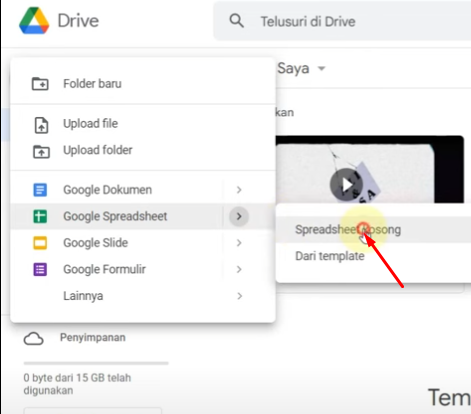Click the search magnifier icon

click(236, 21)
